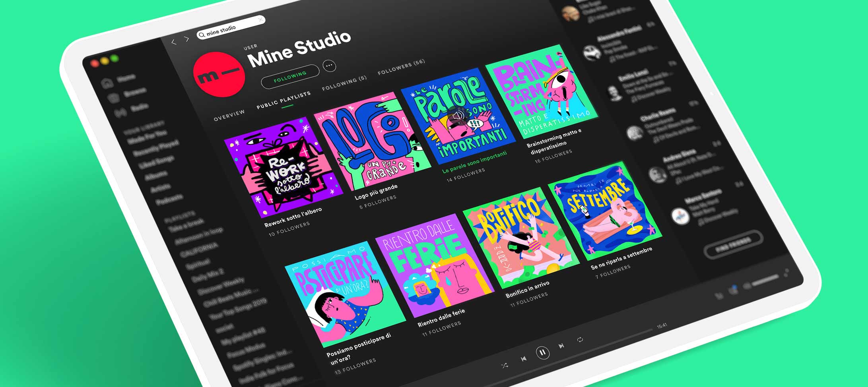Open the Brainstorming matto cover artwork

542,93
